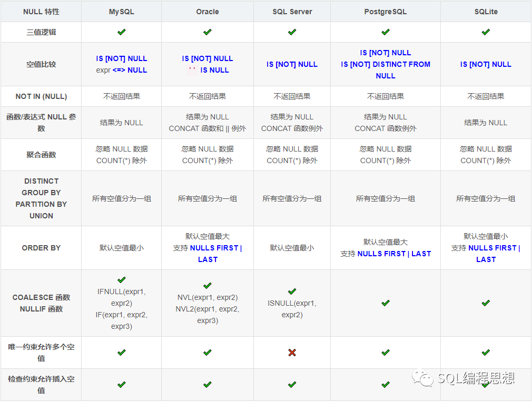This screenshot has height=402, width=532.
Task: Click the checkmark above IFNULL(expr1, expr2)
Action: (x=122, y=280)
